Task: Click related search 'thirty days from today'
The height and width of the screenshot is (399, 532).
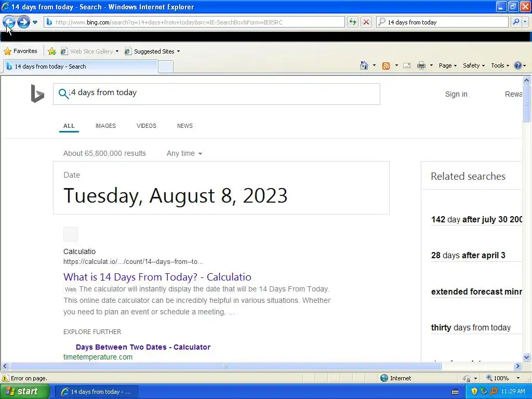Action: pyautogui.click(x=471, y=327)
